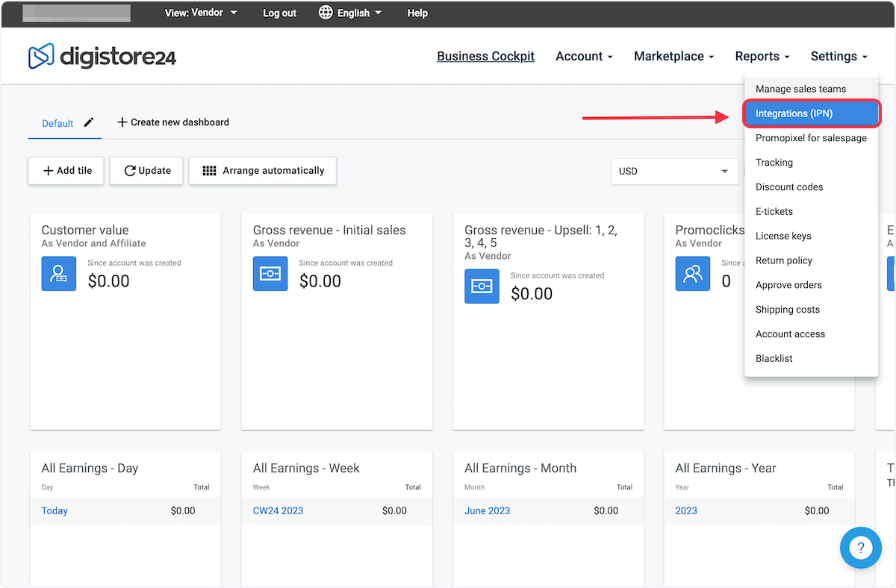Screen dimensions: 896x588
Task: Click the Gross revenue Initial sales icon
Action: [x=270, y=273]
